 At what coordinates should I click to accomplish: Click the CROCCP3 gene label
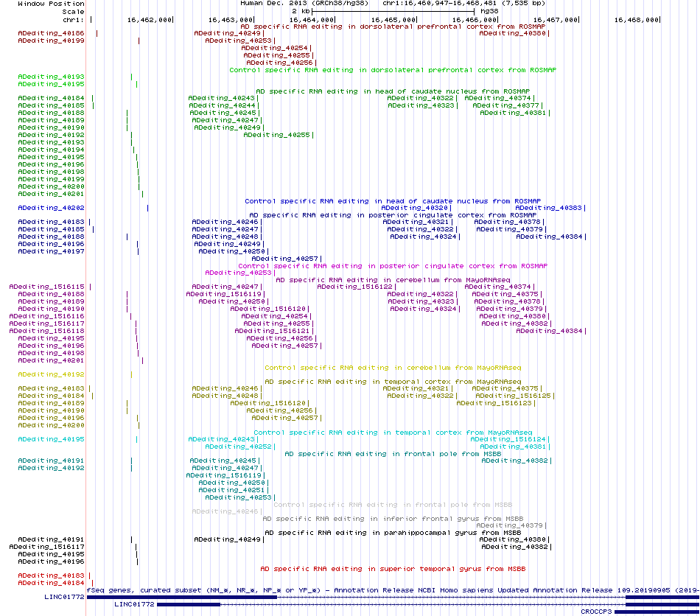tap(596, 612)
